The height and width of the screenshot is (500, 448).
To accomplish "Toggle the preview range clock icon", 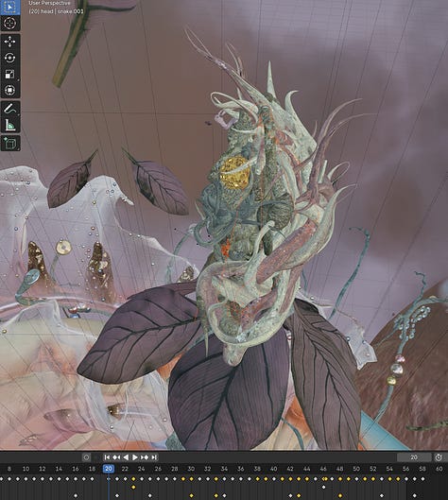I will tap(439, 457).
